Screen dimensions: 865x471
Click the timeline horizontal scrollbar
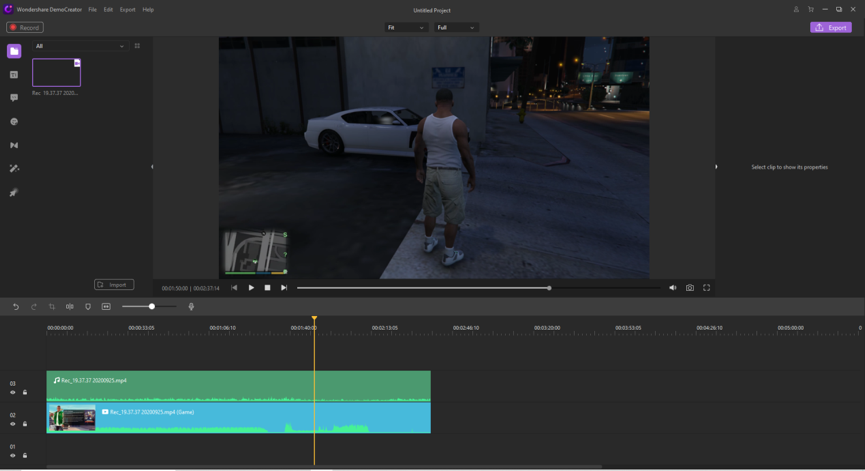point(324,467)
